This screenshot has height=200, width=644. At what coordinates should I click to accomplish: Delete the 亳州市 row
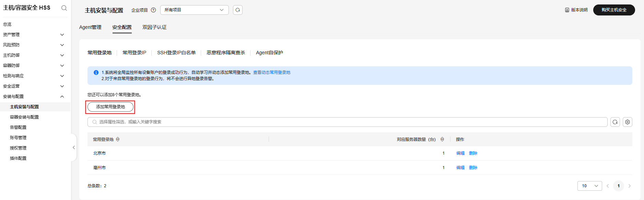click(x=473, y=168)
